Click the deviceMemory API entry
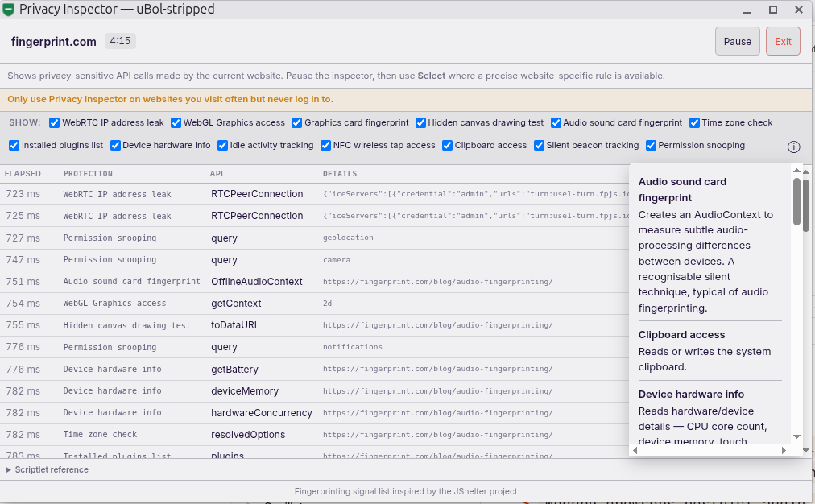Screen dimensions: 815x504 tap(245, 391)
